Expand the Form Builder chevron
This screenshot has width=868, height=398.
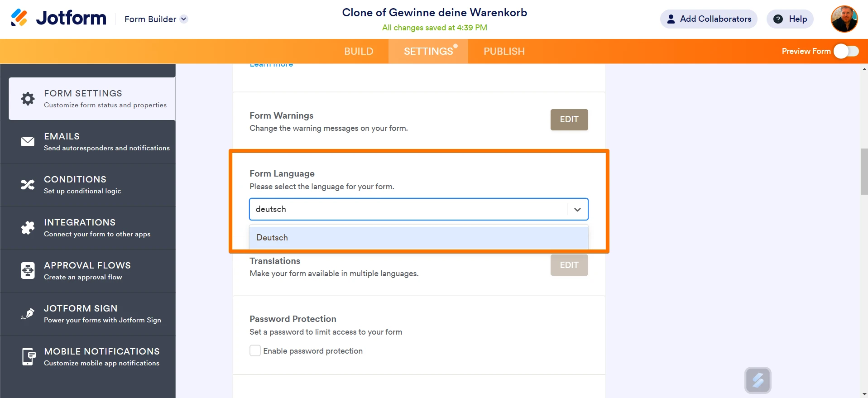click(183, 19)
